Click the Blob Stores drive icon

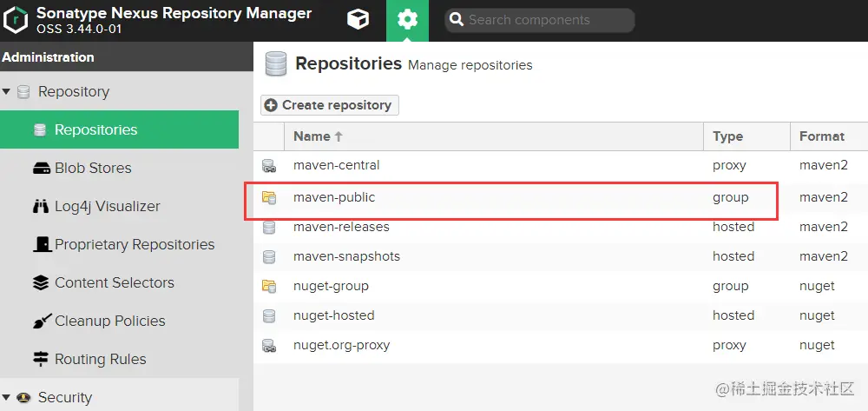pyautogui.click(x=41, y=168)
